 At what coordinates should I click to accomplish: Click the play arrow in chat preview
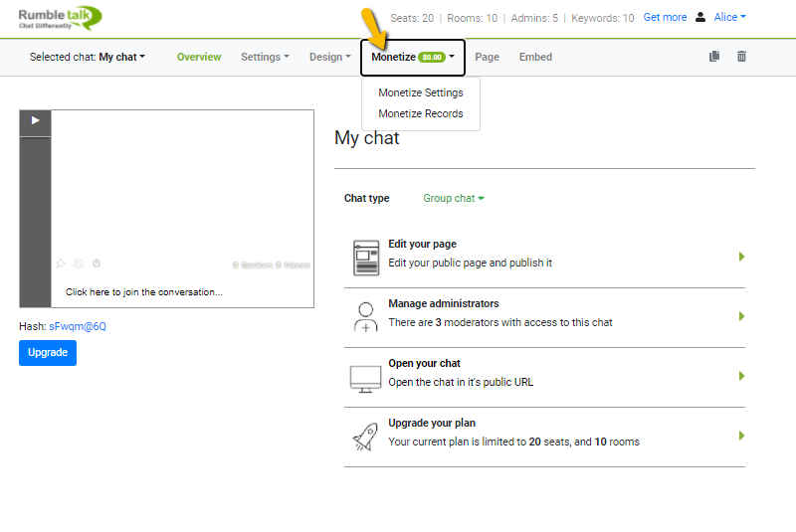coord(35,120)
